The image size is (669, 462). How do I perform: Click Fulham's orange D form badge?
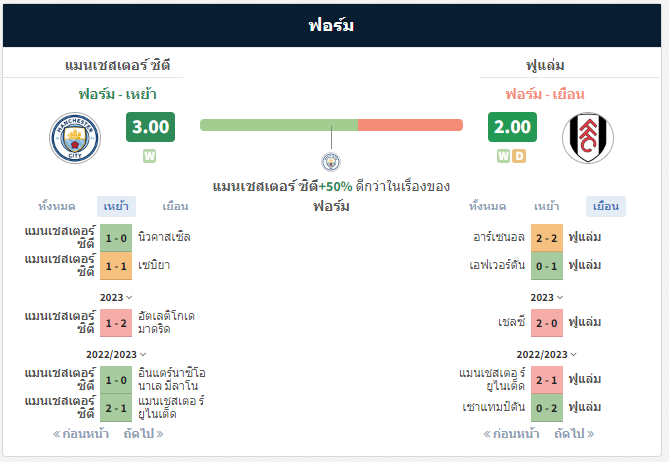[519, 156]
